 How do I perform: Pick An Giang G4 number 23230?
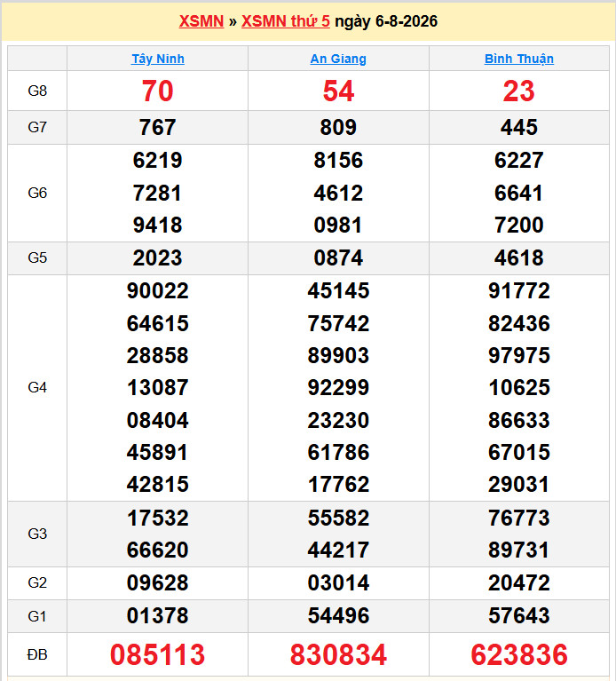pyautogui.click(x=338, y=421)
